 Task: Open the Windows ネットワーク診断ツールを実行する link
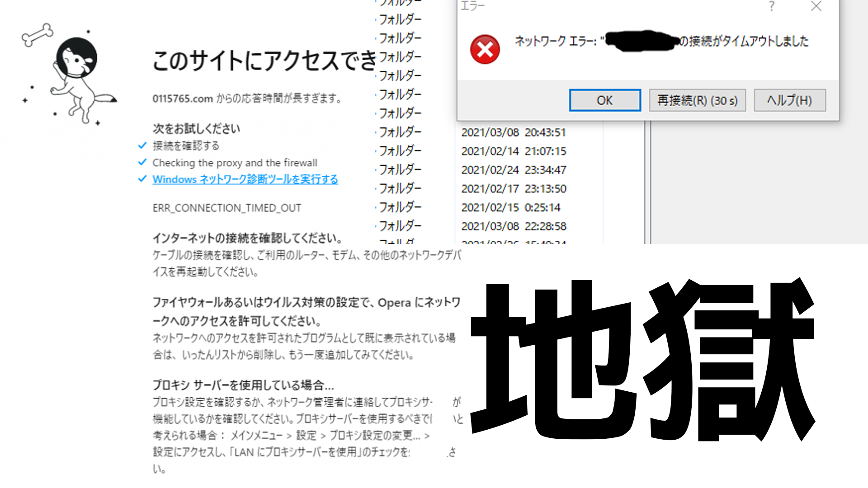245,179
